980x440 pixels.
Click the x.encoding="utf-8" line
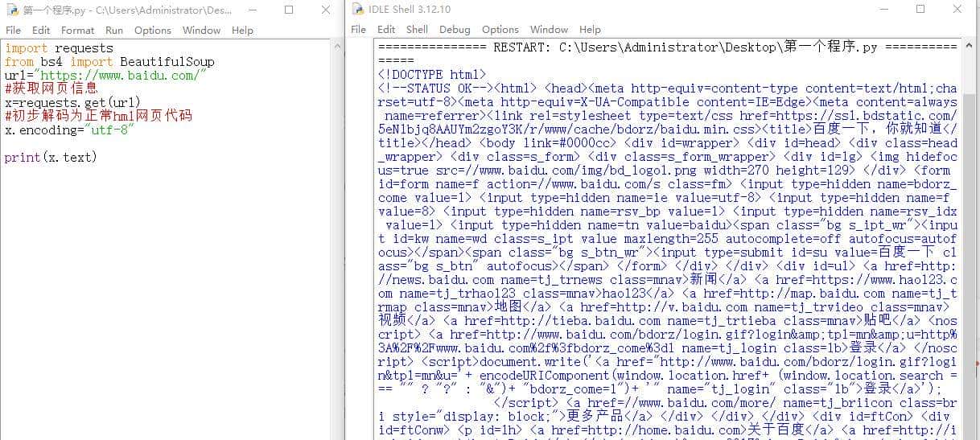click(x=68, y=130)
